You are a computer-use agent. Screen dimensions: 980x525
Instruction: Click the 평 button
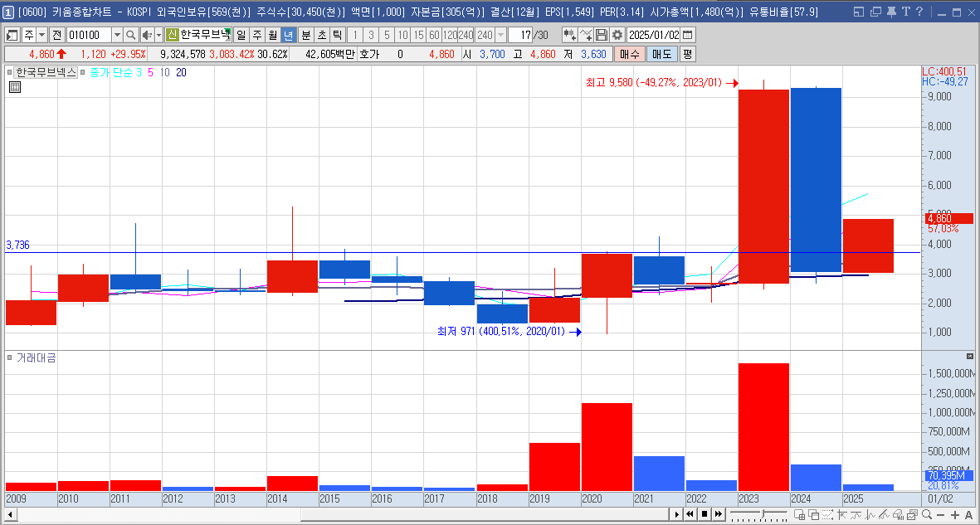click(x=687, y=55)
